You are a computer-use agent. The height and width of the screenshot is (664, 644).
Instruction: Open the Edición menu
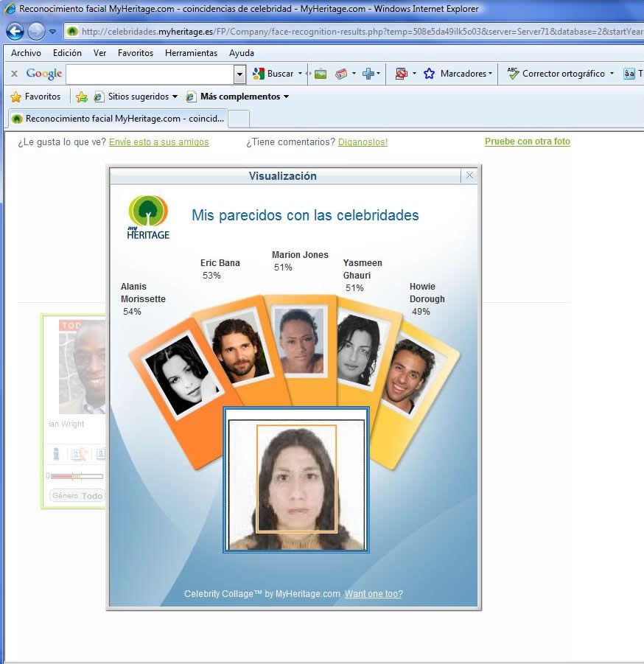pos(67,53)
